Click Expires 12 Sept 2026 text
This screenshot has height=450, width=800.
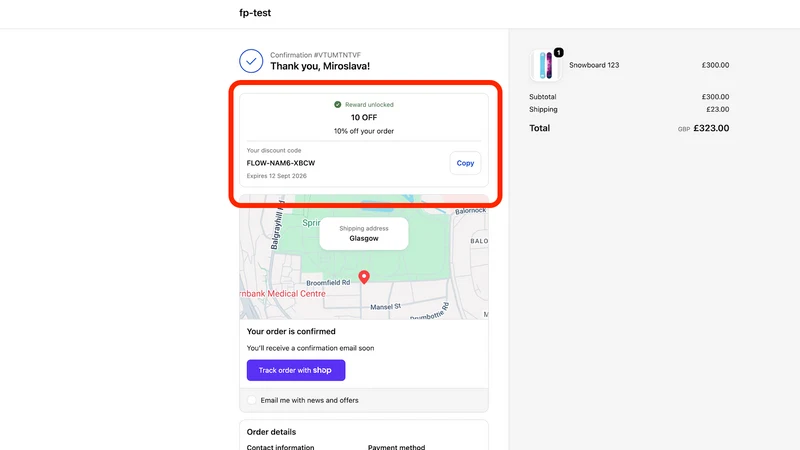pyautogui.click(x=277, y=176)
